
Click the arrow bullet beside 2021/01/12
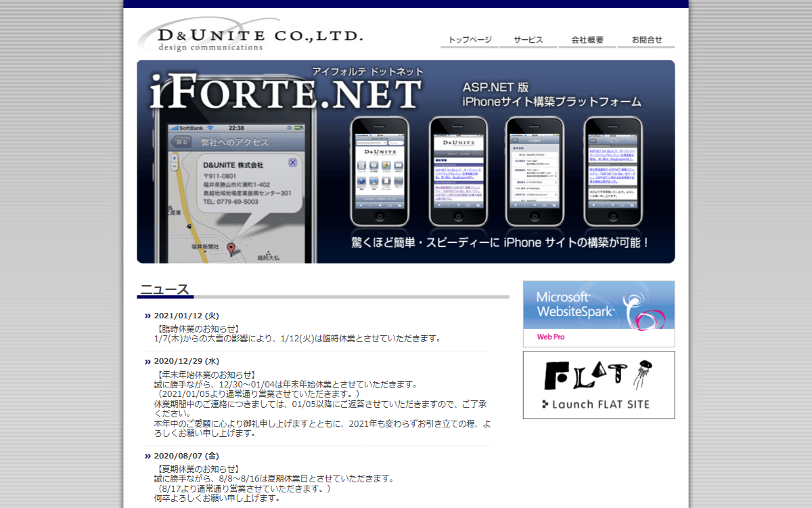(148, 316)
